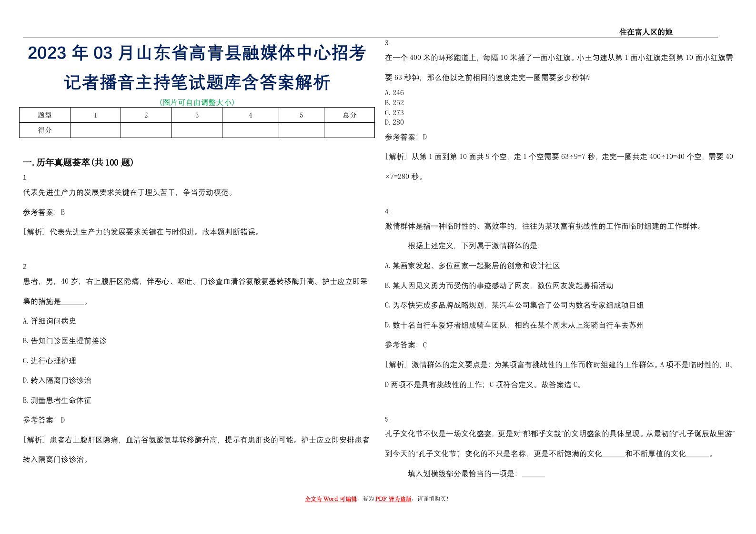756x534 pixels.
Task: Click the score table column '3' header
Action: pos(197,115)
